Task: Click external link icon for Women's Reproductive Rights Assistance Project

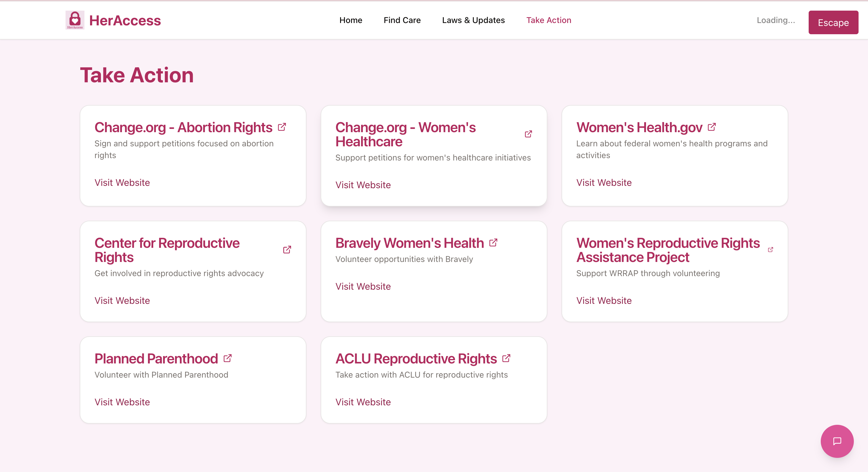Action: coord(770,250)
